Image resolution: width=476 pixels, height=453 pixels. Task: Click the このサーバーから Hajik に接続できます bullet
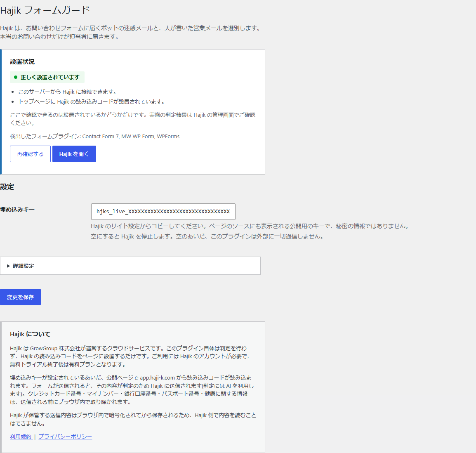(67, 92)
